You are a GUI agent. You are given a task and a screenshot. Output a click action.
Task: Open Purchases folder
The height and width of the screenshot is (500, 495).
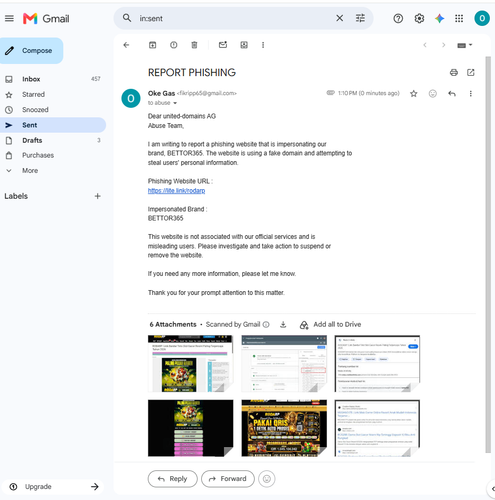click(53, 155)
